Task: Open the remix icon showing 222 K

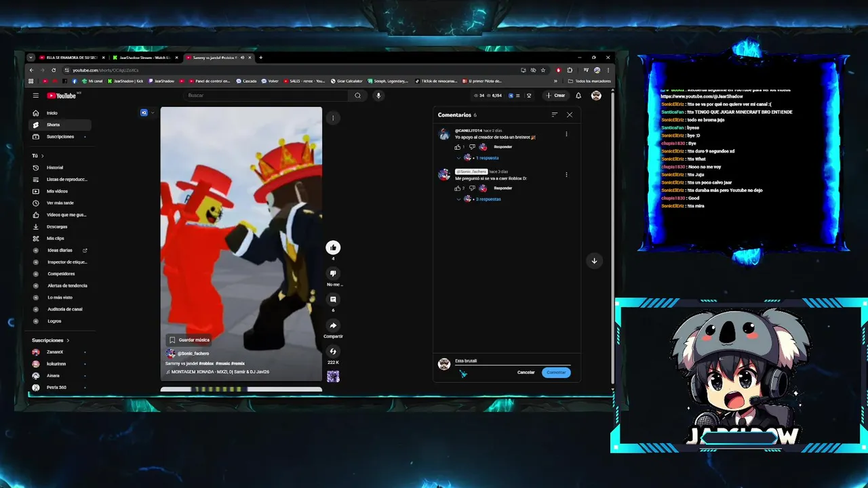Action: click(x=333, y=351)
